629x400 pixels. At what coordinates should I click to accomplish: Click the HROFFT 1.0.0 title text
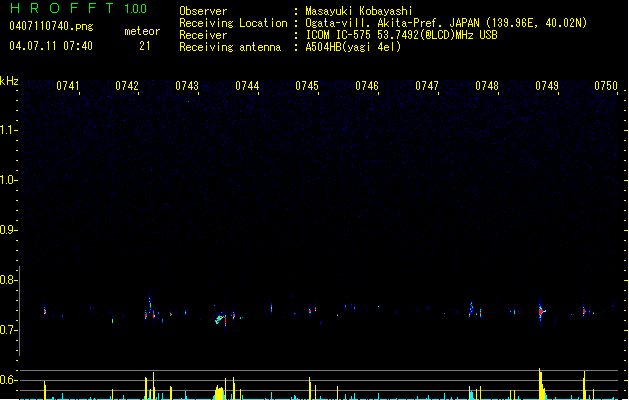tap(79, 8)
